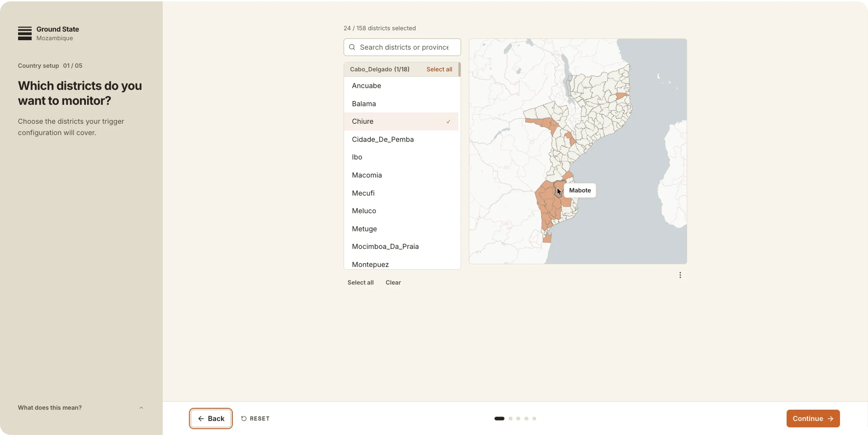Click the Mabote district on the map
This screenshot has height=435, width=868.
point(559,189)
